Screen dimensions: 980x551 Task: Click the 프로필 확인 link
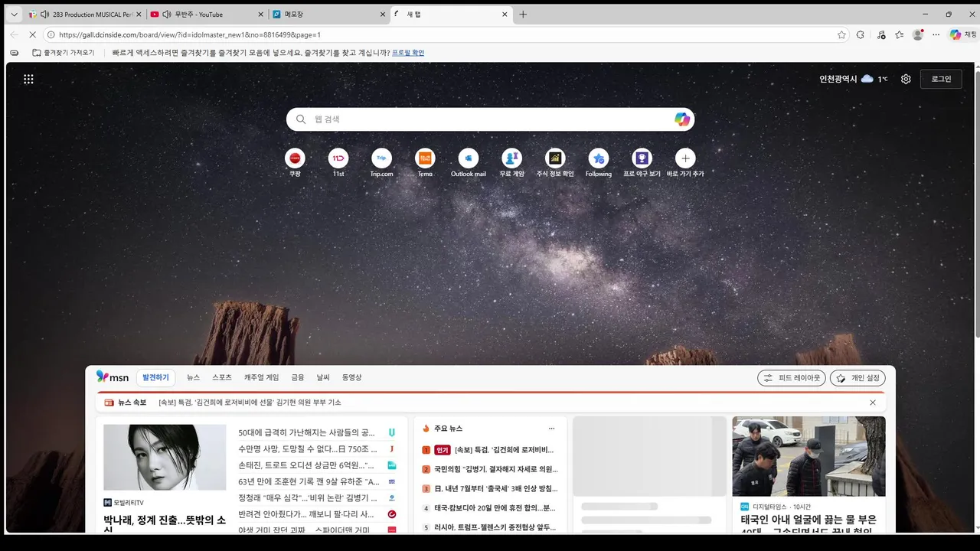point(408,53)
